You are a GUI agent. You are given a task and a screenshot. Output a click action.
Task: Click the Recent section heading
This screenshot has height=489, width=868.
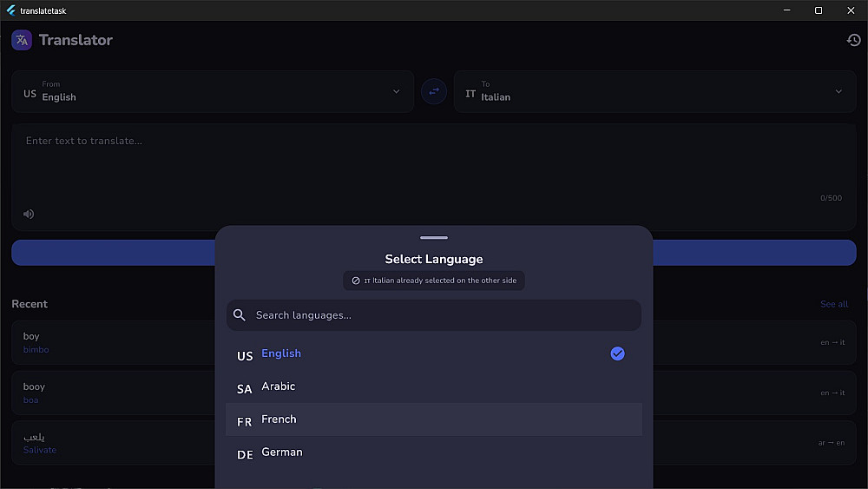30,304
